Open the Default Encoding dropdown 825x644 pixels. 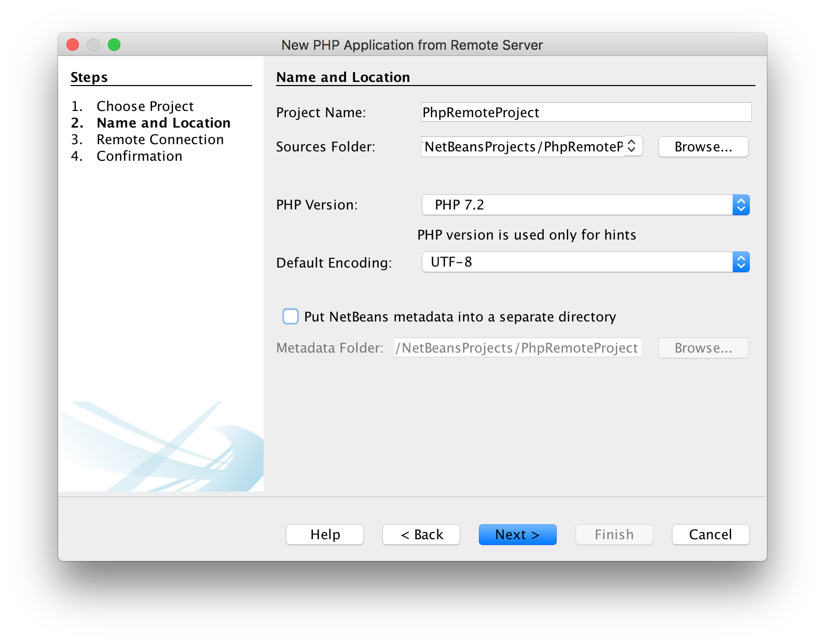(586, 262)
